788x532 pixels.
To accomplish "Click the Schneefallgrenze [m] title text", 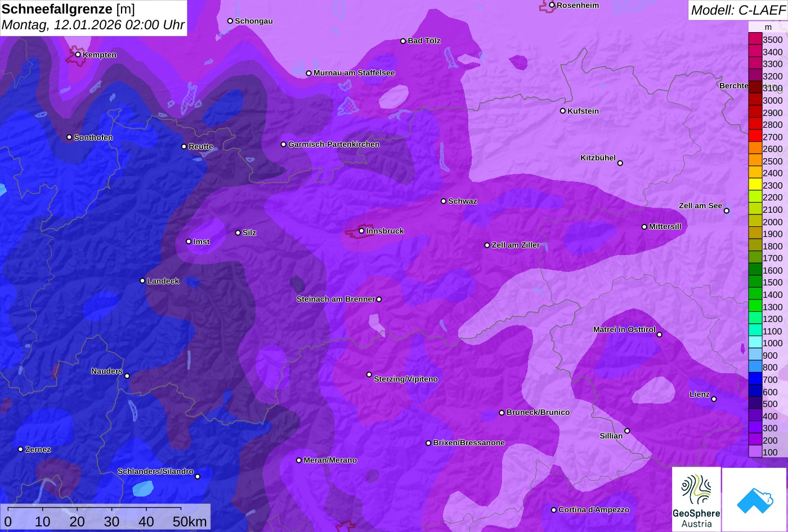I will pyautogui.click(x=68, y=9).
